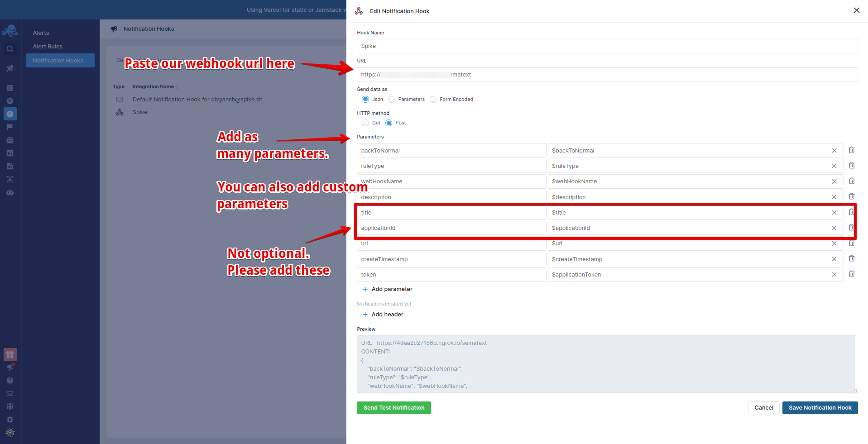Image resolution: width=868 pixels, height=444 pixels.
Task: Clear the $description value field
Action: pos(834,197)
